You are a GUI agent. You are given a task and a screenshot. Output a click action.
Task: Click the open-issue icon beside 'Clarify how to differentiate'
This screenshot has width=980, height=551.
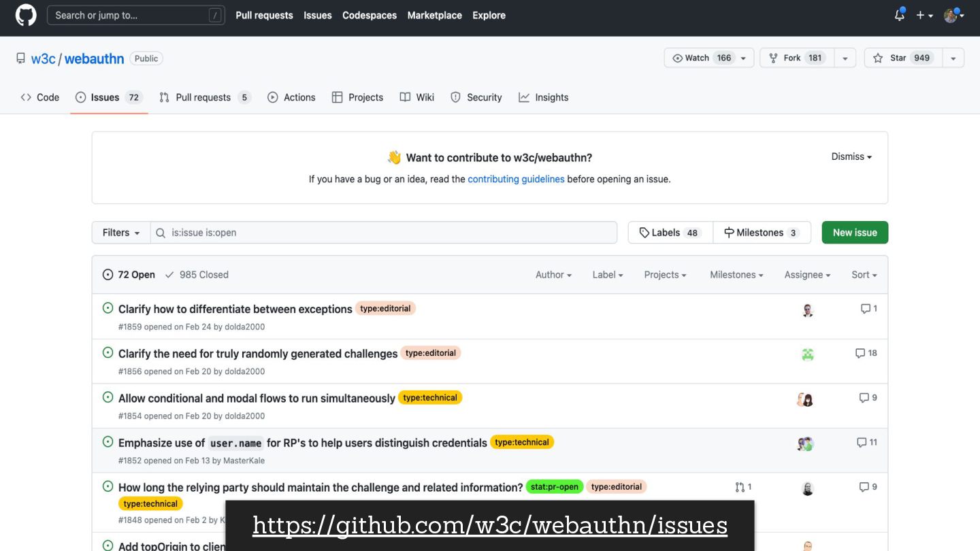tap(108, 308)
